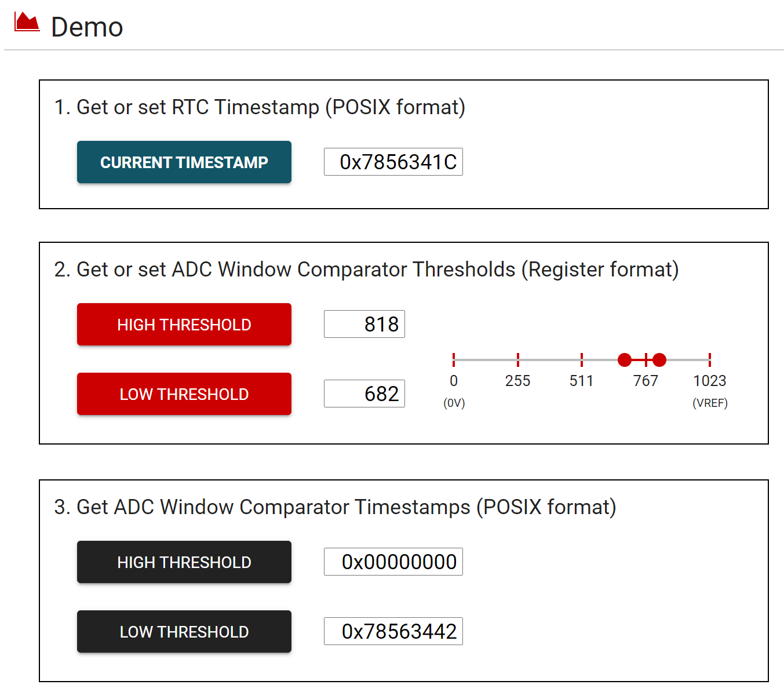Click the 1023 (VREF) end of the slider
The width and height of the screenshot is (784, 699).
(710, 360)
